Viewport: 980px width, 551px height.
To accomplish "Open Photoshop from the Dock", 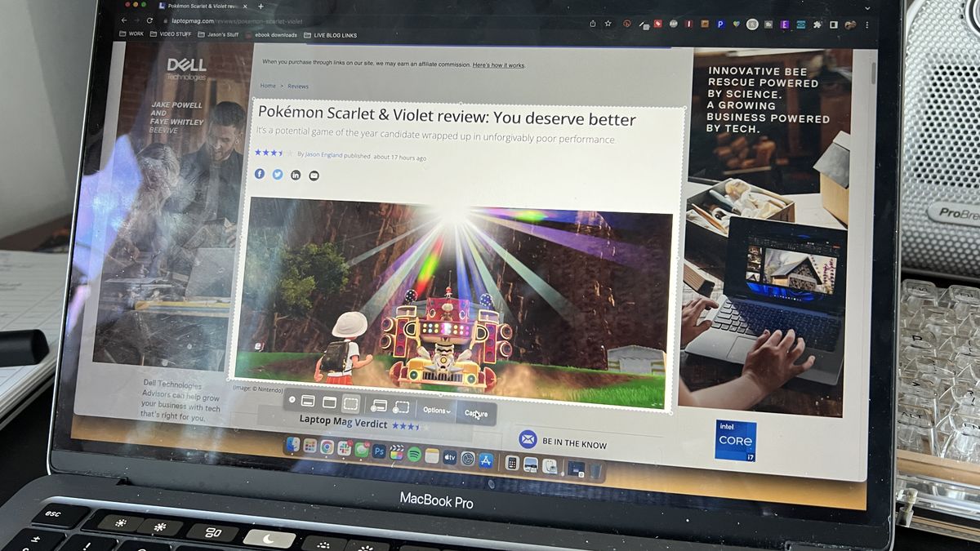I will coord(379,451).
